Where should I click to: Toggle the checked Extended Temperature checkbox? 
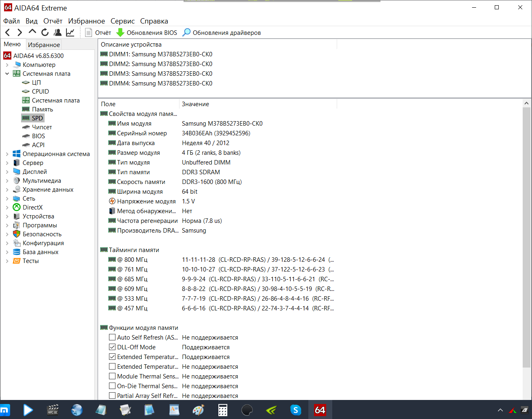click(112, 357)
